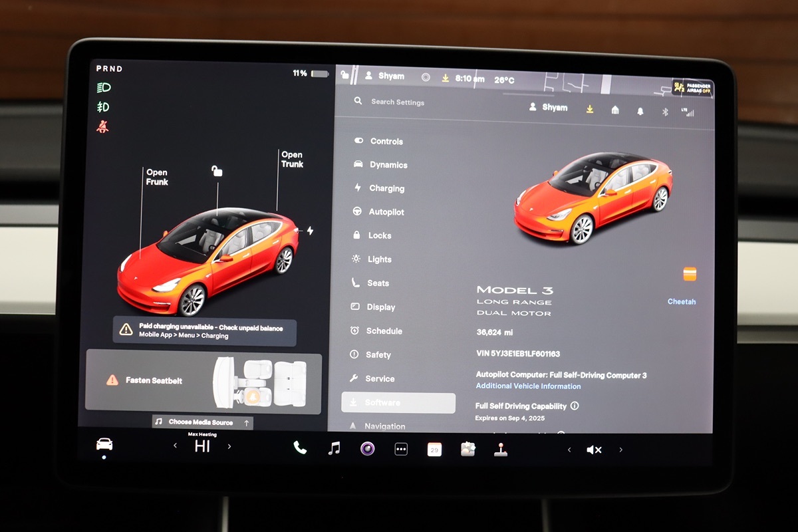The width and height of the screenshot is (798, 532).
Task: Open the Music app icon
Action: [x=334, y=448]
